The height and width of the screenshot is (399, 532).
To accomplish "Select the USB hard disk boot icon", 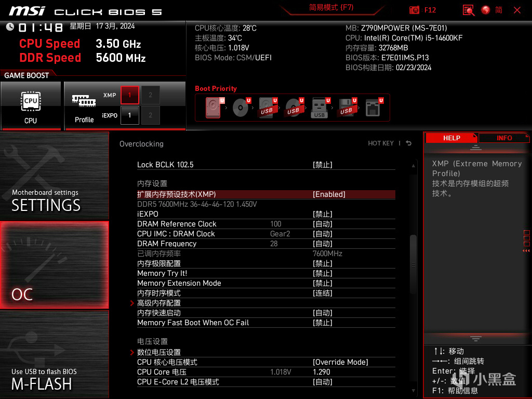I will coord(268,108).
